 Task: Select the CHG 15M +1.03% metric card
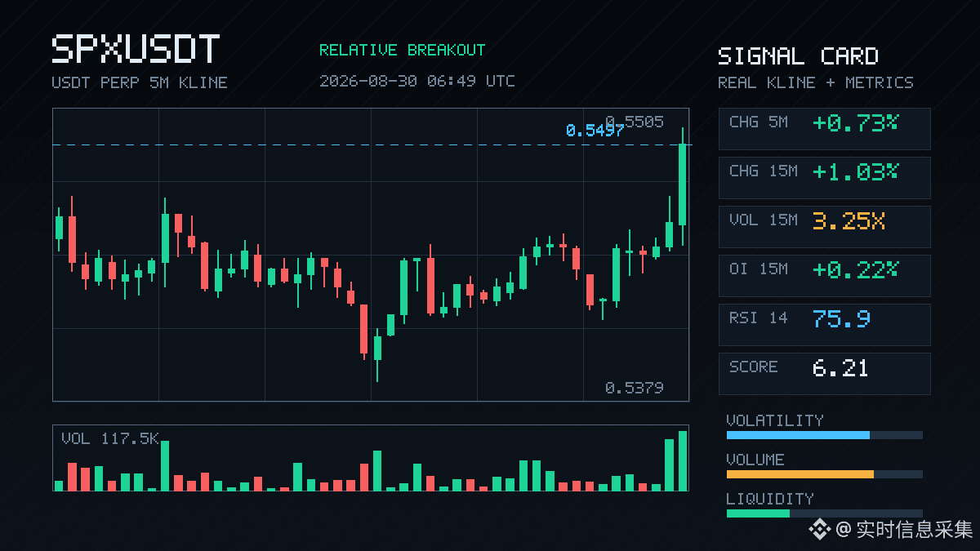pyautogui.click(x=825, y=178)
